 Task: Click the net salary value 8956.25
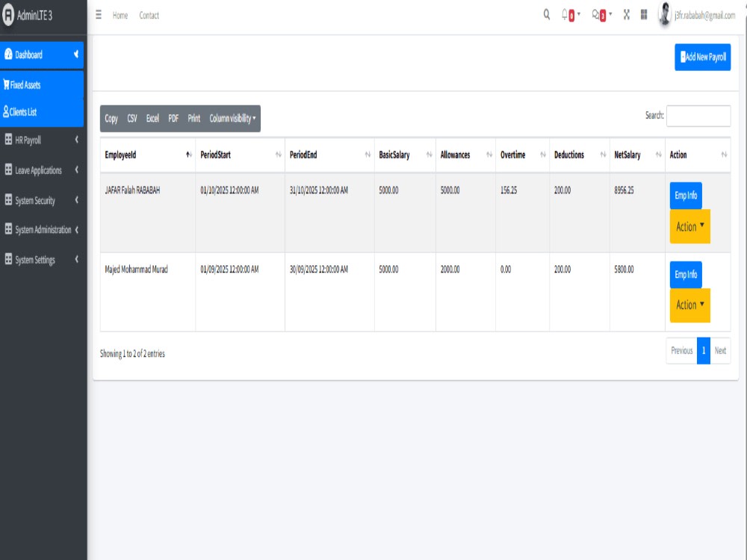click(624, 190)
